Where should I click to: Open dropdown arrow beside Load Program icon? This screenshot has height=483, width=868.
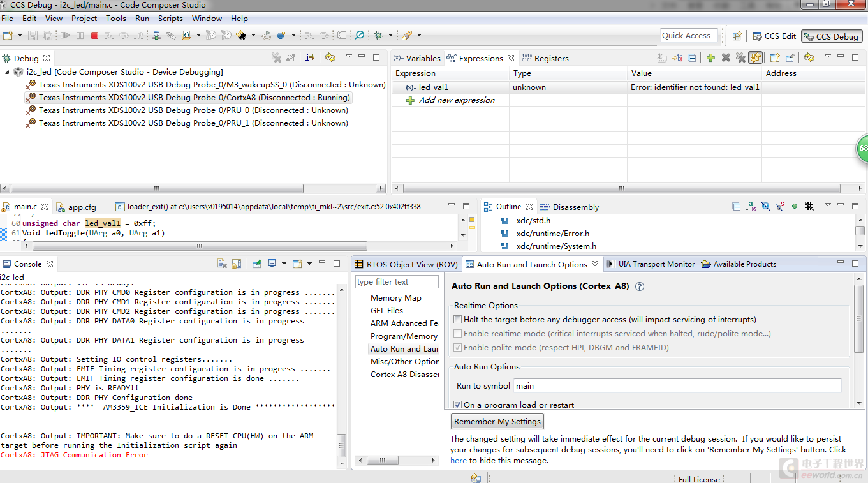pos(198,35)
